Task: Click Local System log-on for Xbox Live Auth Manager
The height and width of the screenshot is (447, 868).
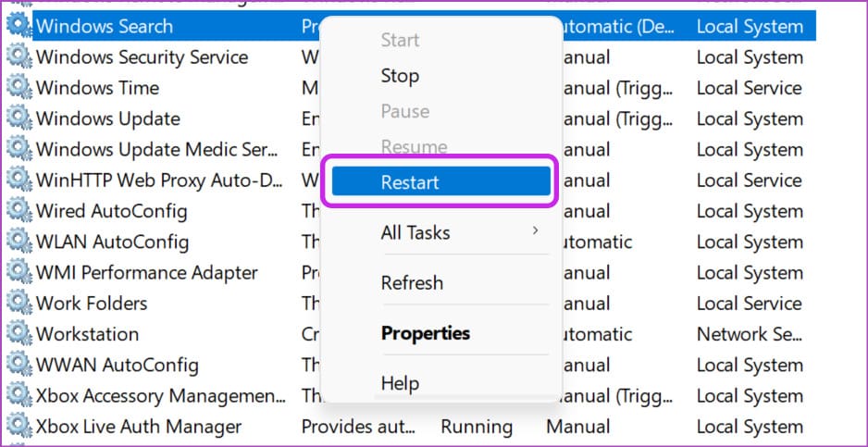Action: (750, 428)
